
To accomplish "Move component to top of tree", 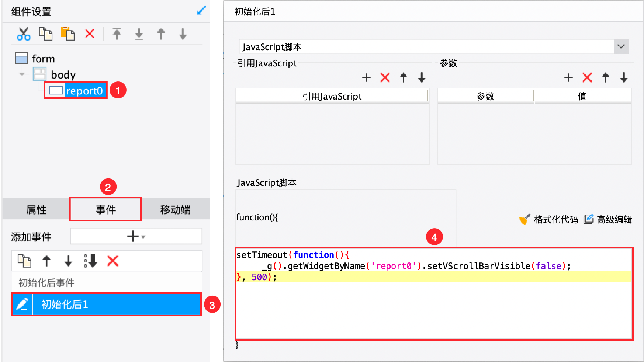I will [x=117, y=34].
